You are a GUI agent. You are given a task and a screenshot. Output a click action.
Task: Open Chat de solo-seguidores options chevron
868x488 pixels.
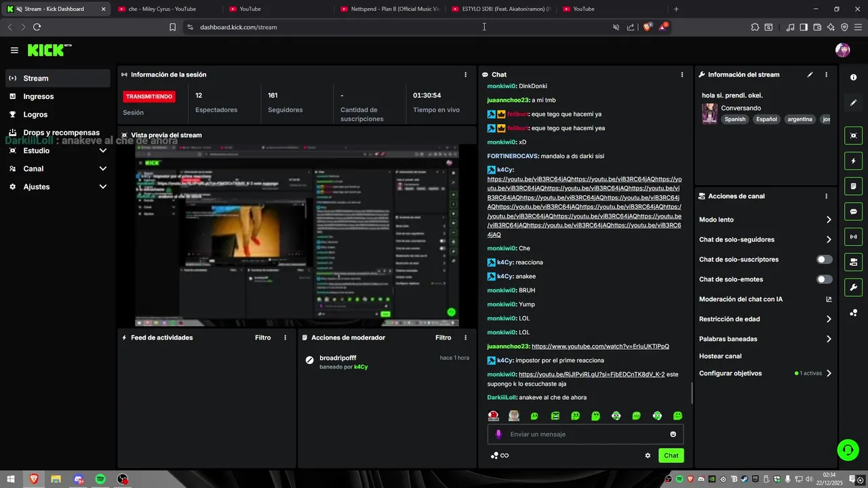[x=829, y=239]
